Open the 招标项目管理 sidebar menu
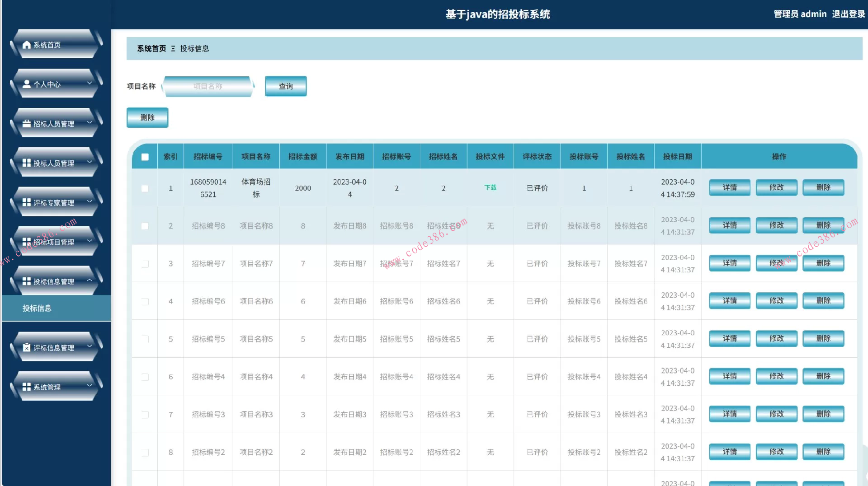Viewport: 868px width, 486px height. pyautogui.click(x=54, y=242)
